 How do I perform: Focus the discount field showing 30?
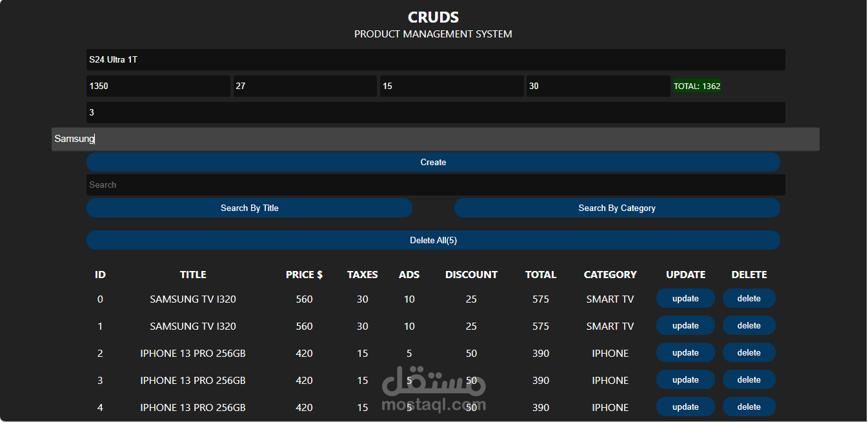coord(598,86)
